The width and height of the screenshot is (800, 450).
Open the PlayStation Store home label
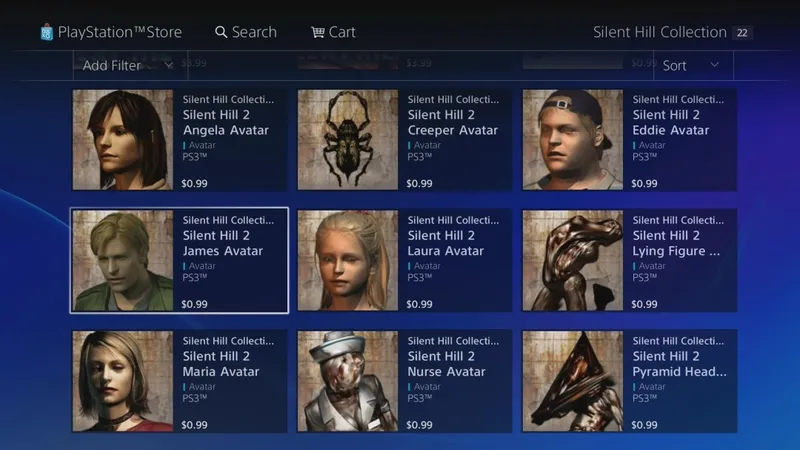[120, 32]
